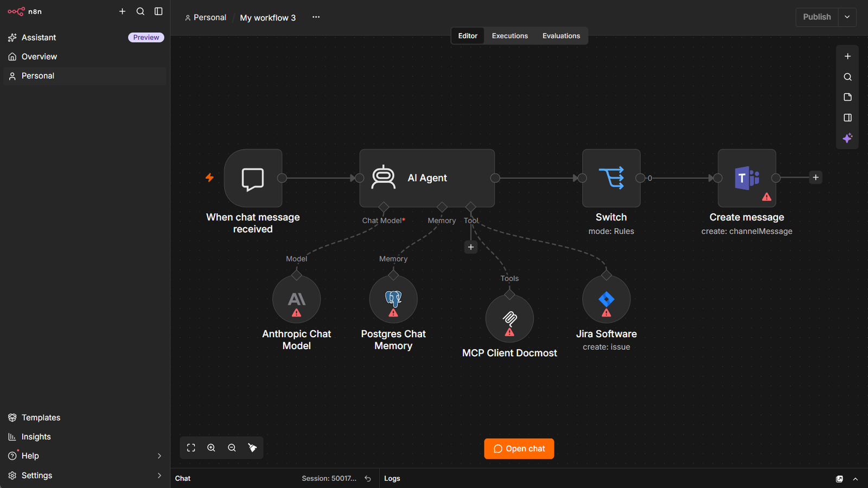Image resolution: width=868 pixels, height=488 pixels.
Task: Go to Overview
Action: click(x=85, y=56)
